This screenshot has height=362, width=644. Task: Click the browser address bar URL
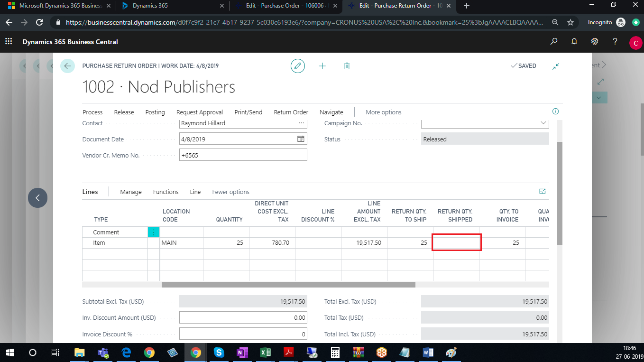point(304,22)
